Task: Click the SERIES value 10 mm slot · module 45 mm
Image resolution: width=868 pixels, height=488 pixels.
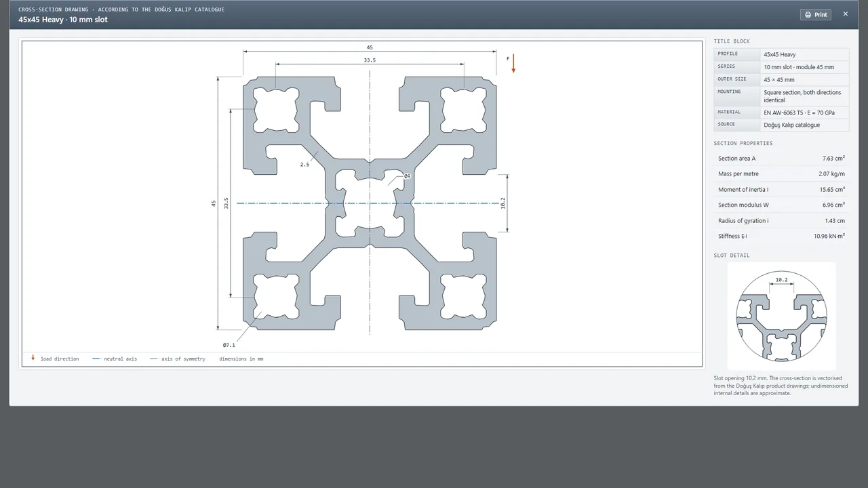Action: tap(799, 66)
